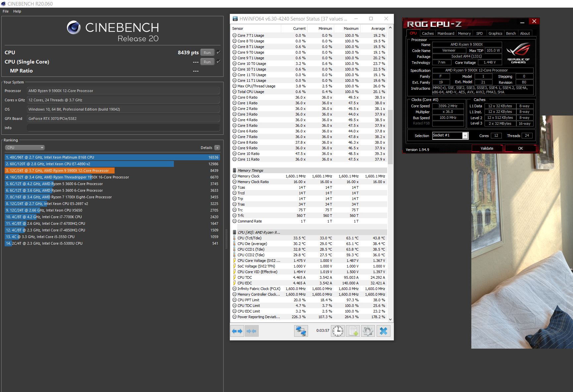
Task: Click HWiNFO vertical scrollbar thumb
Action: (390, 137)
